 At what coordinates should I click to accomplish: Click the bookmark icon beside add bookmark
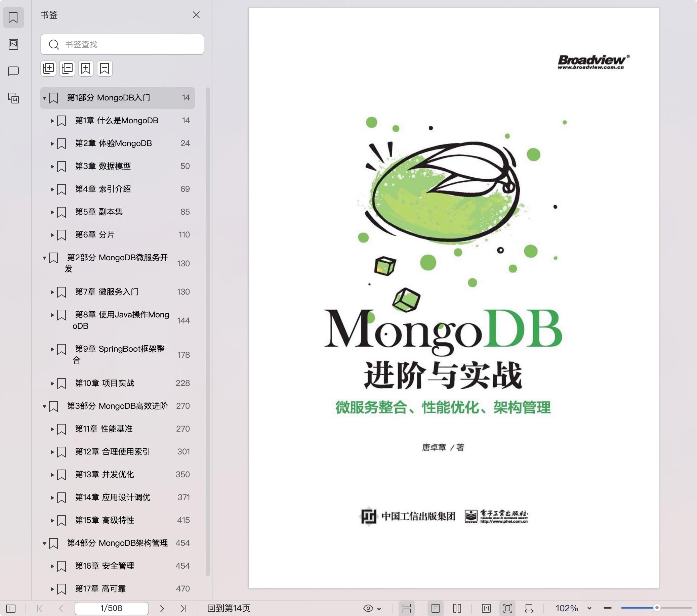[x=105, y=69]
